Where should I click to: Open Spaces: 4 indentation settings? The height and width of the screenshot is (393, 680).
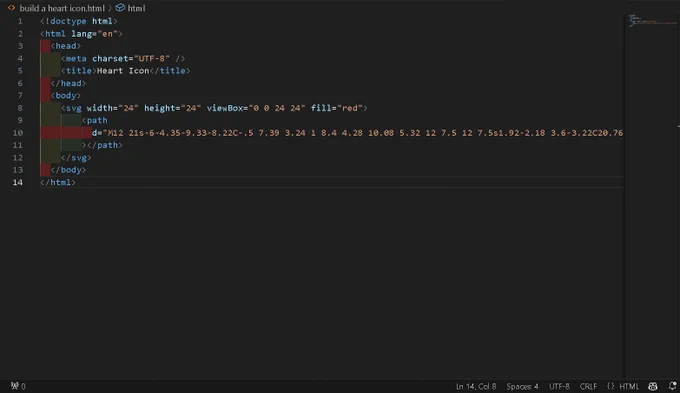coord(522,386)
